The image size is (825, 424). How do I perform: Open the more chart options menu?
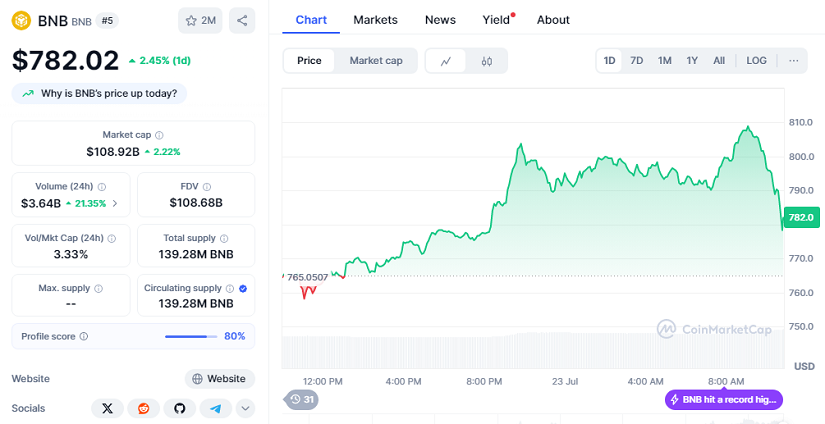[793, 61]
